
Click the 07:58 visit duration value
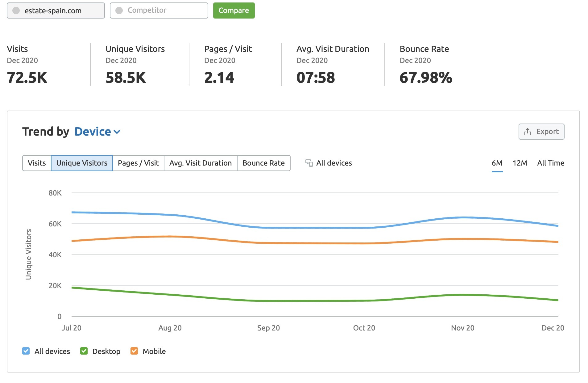click(316, 77)
